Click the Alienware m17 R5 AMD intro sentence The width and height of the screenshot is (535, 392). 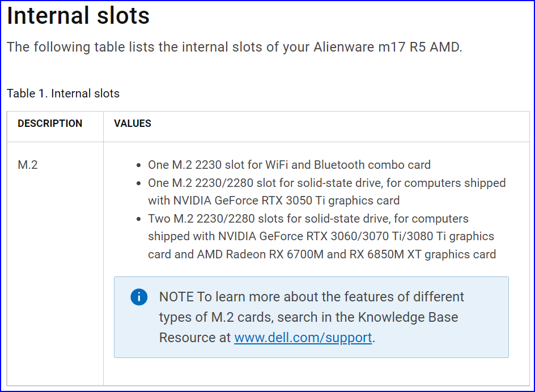(234, 47)
